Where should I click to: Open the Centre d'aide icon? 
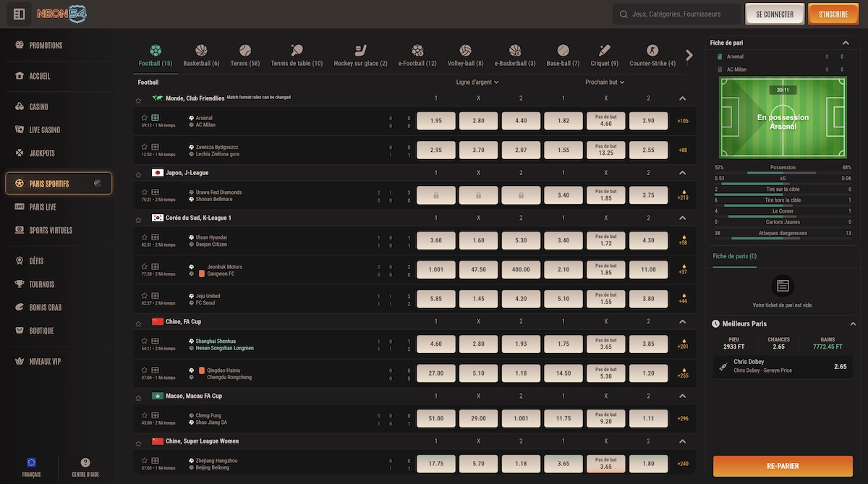pos(85,463)
